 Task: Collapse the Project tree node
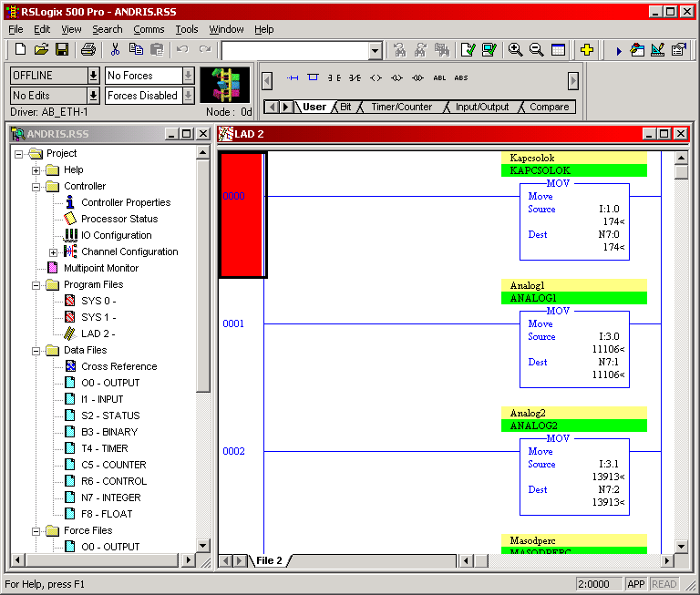pos(18,154)
